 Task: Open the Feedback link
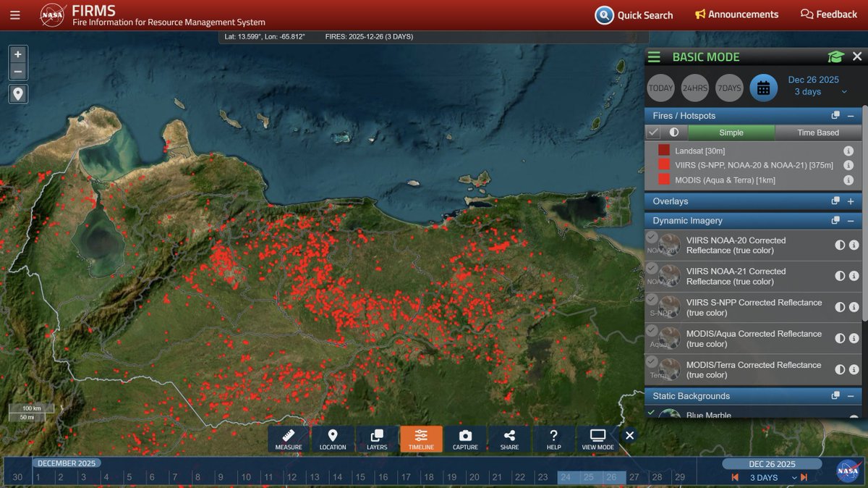click(x=829, y=14)
